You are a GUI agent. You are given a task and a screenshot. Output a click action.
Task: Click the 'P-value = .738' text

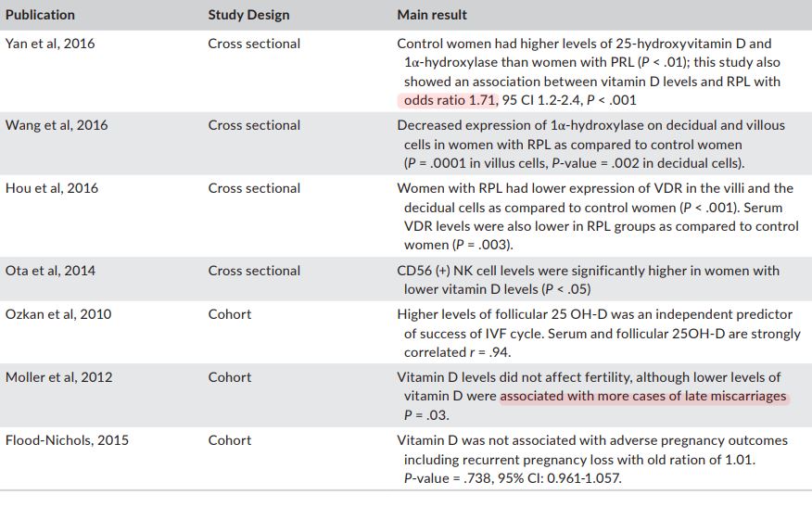[x=445, y=478]
